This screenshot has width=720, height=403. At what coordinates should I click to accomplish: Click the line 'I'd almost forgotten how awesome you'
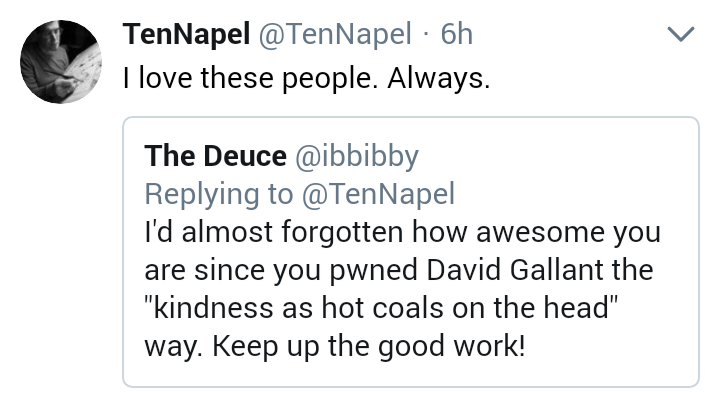403,232
